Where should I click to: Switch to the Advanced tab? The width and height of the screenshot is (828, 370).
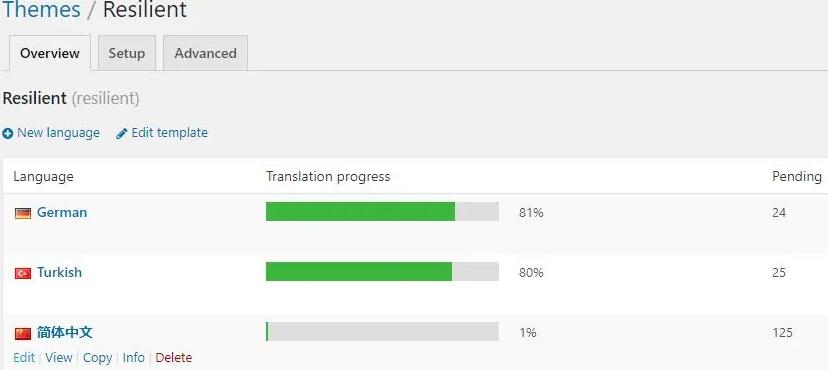tap(205, 53)
